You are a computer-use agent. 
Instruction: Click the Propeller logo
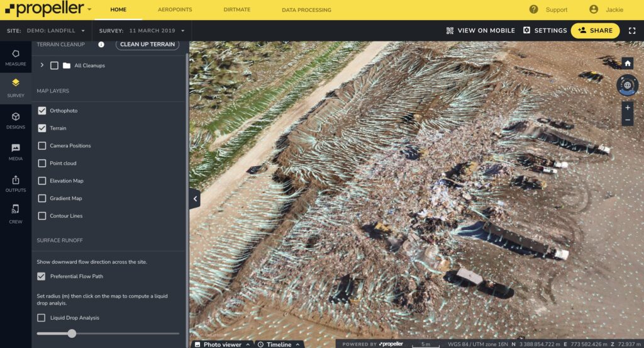tap(45, 9)
